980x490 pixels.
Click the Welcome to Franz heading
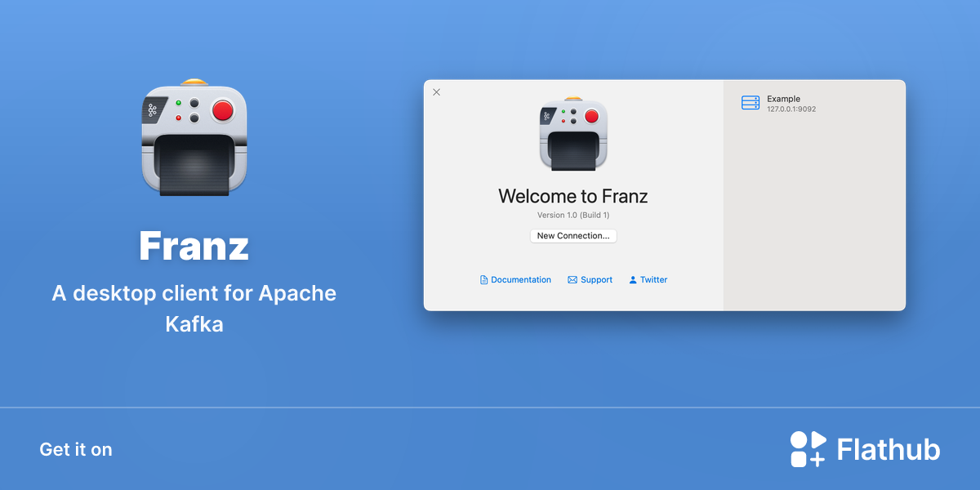(x=573, y=196)
